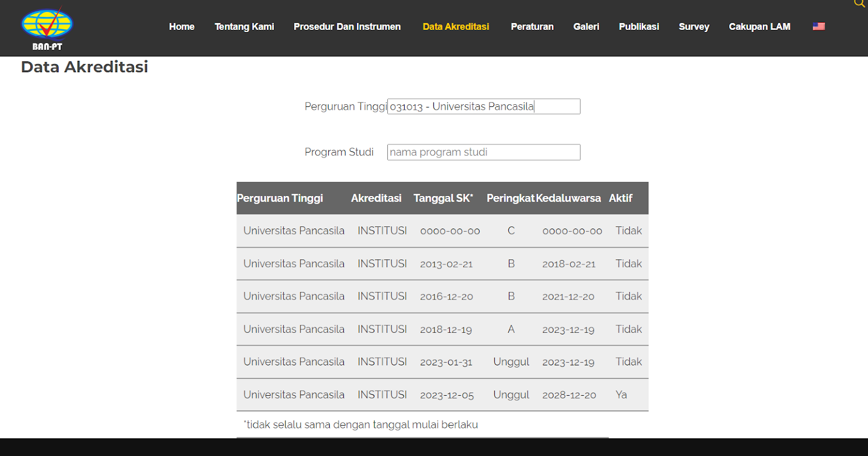Open Prosedur Dan Instrumen menu

[x=347, y=27]
